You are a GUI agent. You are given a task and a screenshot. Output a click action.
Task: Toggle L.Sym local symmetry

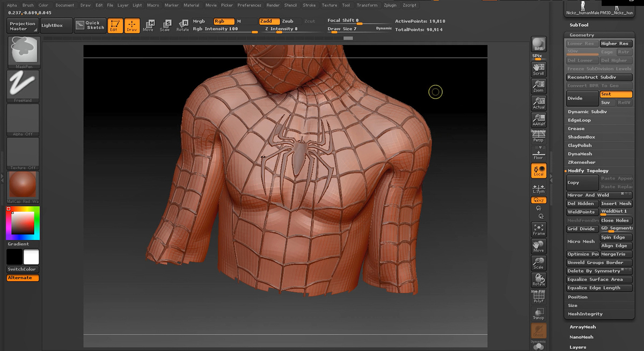(x=539, y=189)
